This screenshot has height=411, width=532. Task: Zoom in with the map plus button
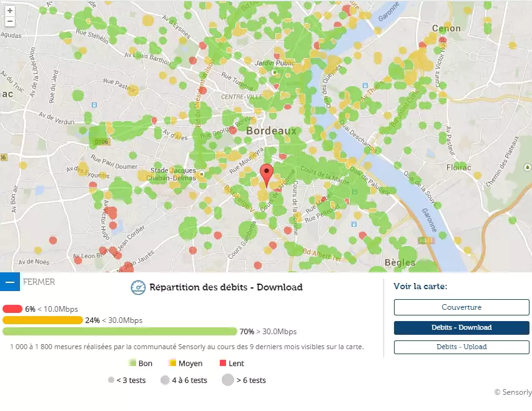pos(9,11)
